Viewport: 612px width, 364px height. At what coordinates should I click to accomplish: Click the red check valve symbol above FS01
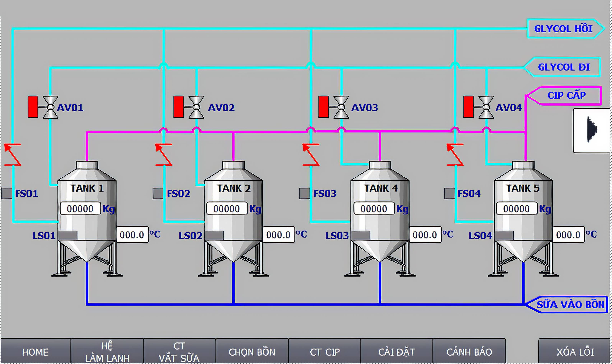coord(12,155)
